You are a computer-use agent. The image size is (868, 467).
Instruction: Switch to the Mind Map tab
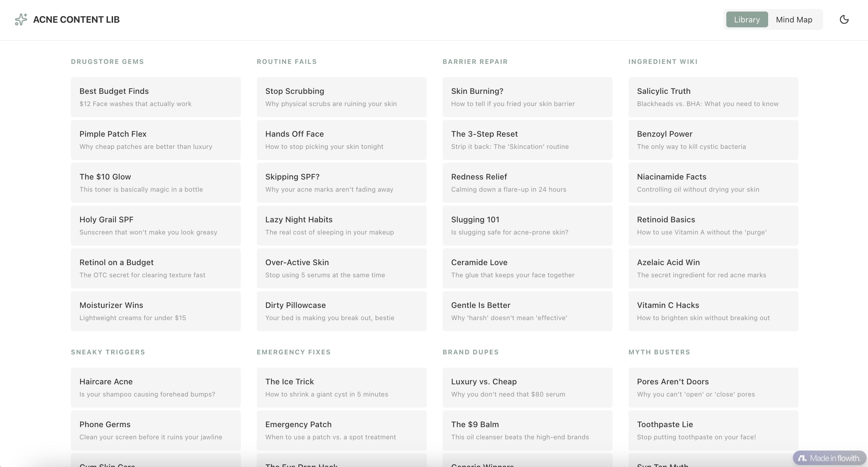tap(794, 19)
